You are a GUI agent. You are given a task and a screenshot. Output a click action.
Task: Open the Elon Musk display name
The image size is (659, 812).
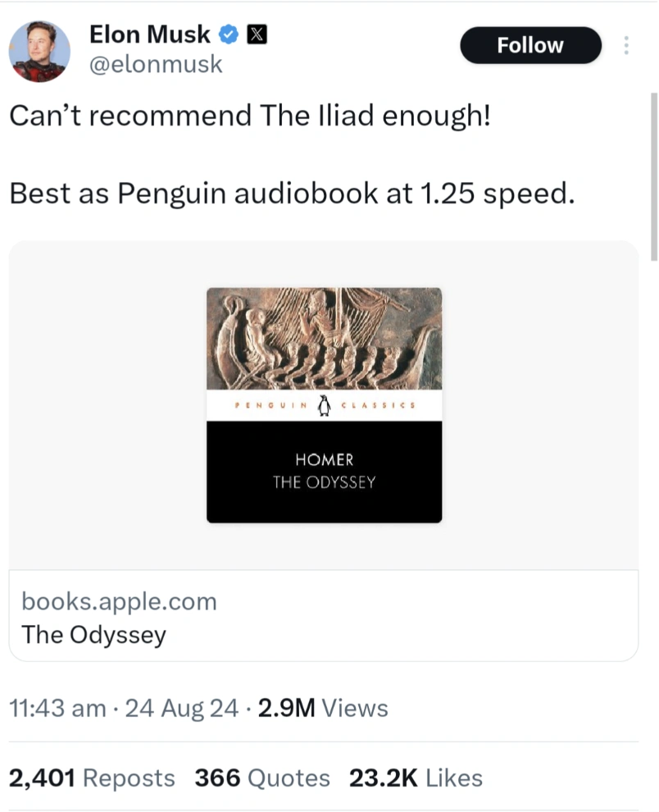[x=149, y=34]
